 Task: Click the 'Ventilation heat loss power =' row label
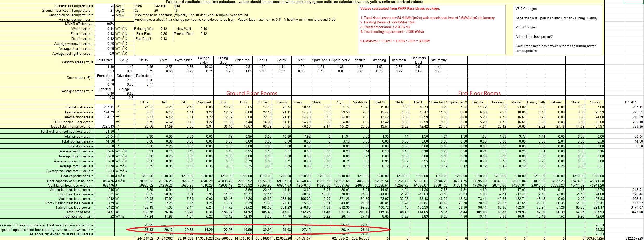click(x=71, y=190)
